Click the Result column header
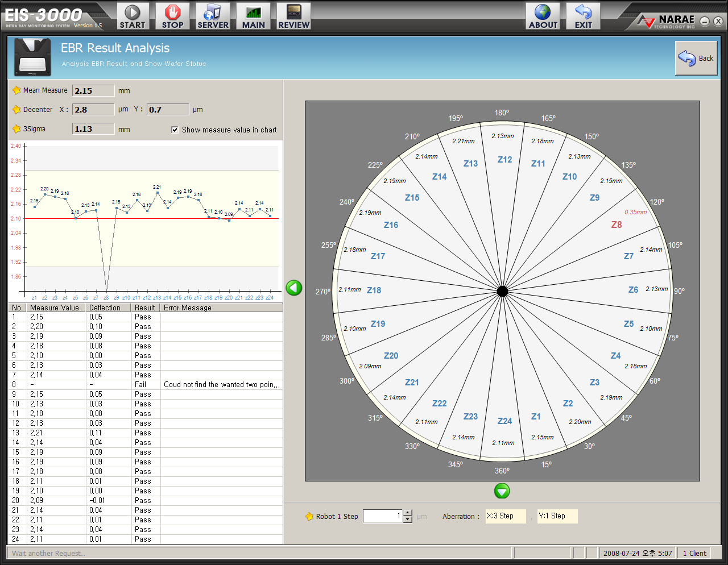This screenshot has height=565, width=728. click(146, 308)
